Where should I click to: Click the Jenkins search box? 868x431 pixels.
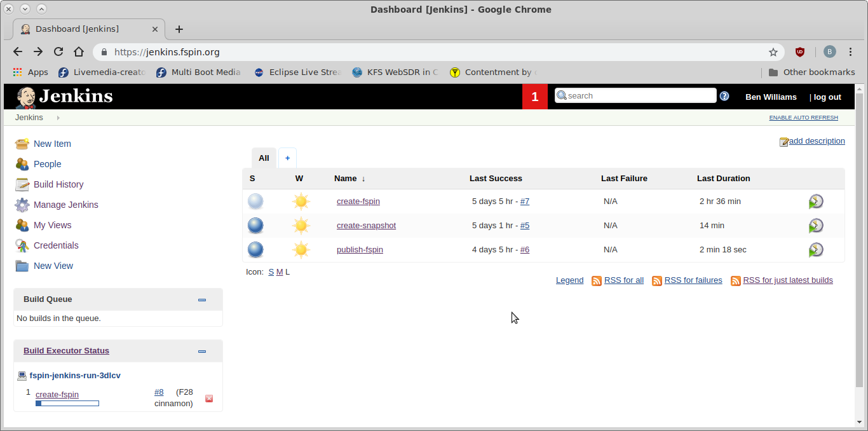point(635,96)
